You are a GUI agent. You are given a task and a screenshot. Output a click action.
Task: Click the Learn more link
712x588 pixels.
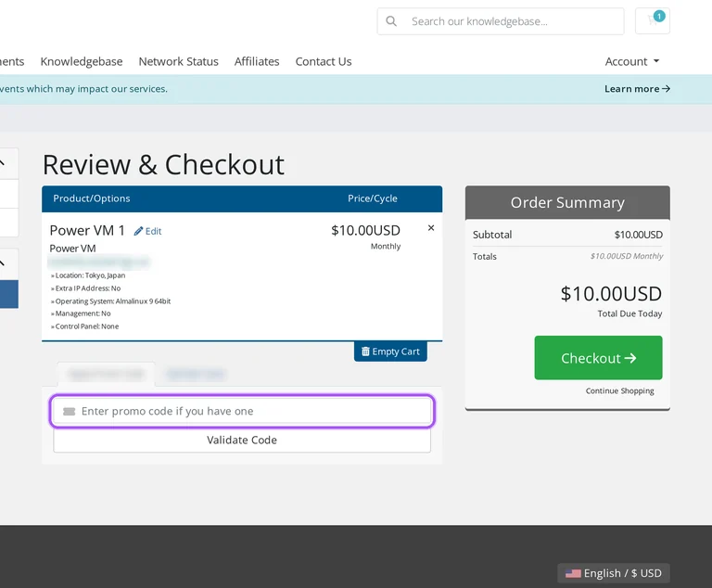[637, 89]
